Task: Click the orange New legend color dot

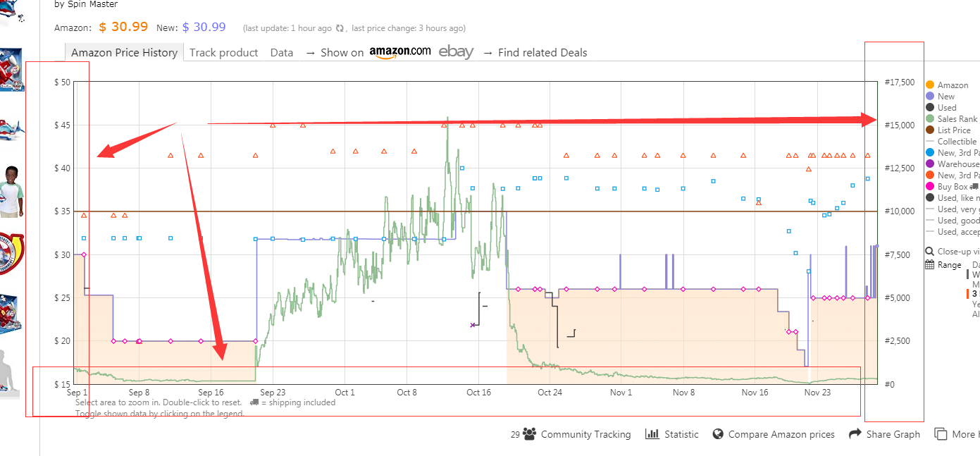Action: [x=930, y=175]
